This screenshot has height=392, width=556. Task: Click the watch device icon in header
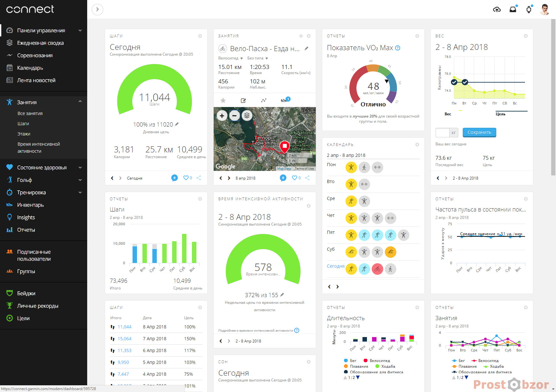click(529, 10)
